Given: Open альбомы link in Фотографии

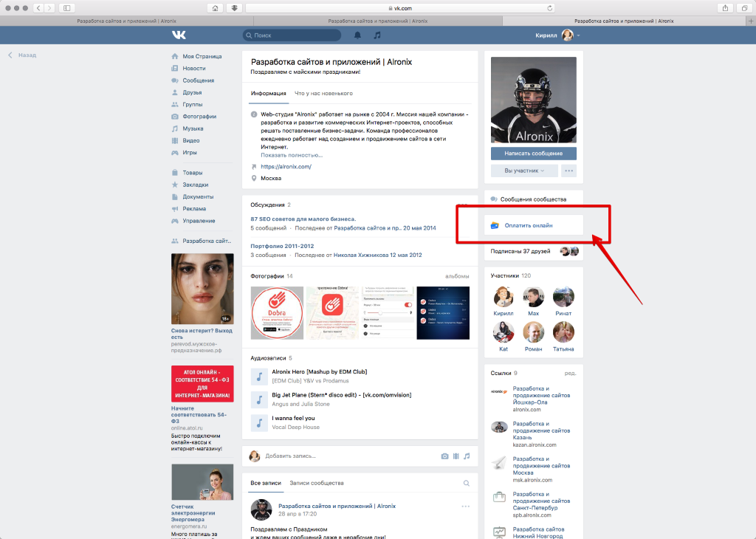Looking at the screenshot, I should point(457,276).
